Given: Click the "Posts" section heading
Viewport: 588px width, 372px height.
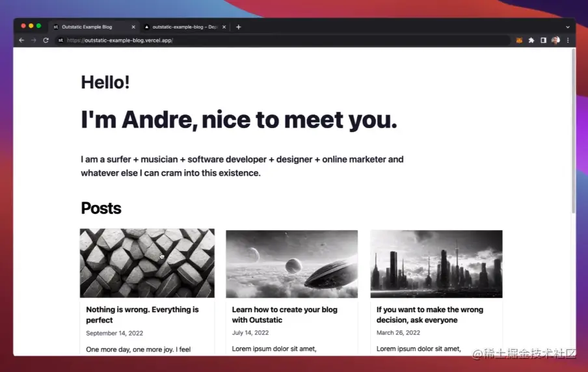Looking at the screenshot, I should (101, 208).
